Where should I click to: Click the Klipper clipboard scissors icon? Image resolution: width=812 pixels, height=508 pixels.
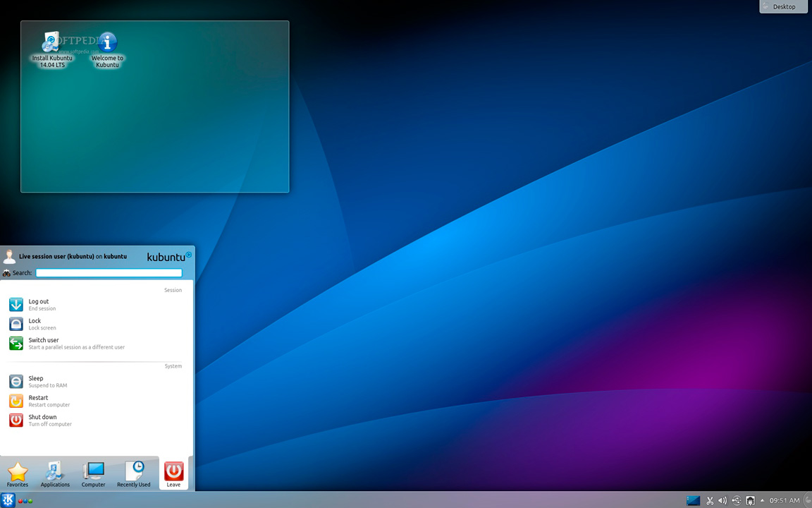[x=710, y=501]
